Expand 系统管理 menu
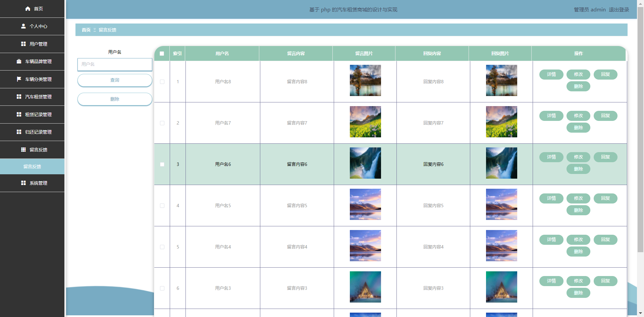644x317 pixels. coord(32,183)
